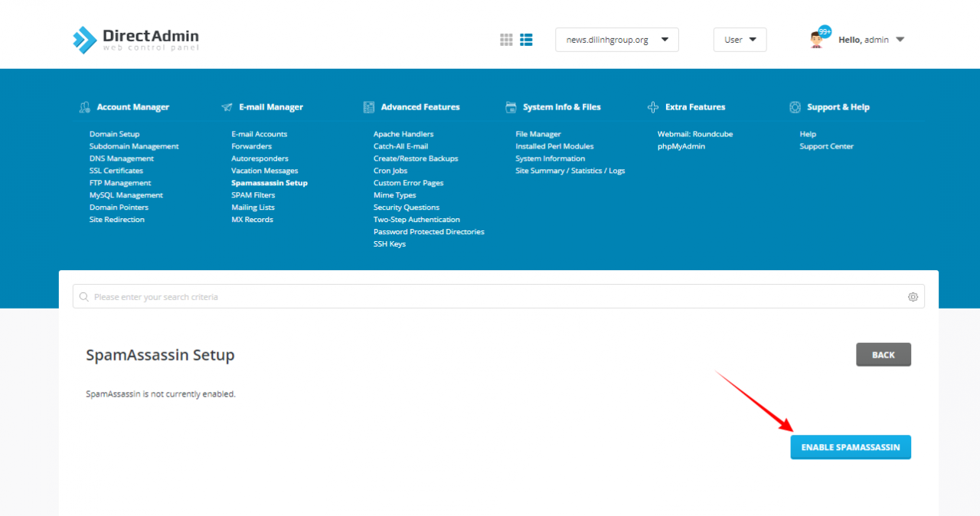Open Installed Perl Modules
Image resolution: width=980 pixels, height=516 pixels.
(554, 146)
